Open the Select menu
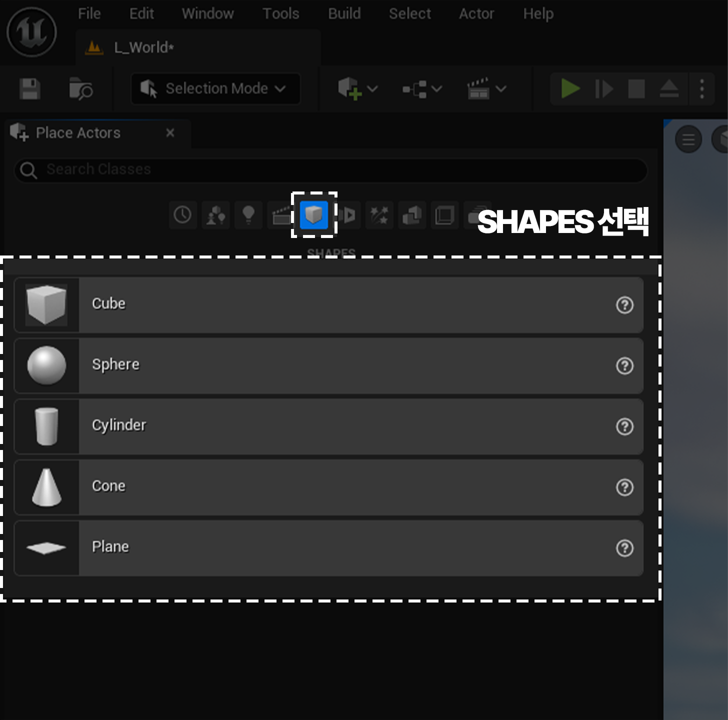Image resolution: width=728 pixels, height=720 pixels. click(410, 13)
